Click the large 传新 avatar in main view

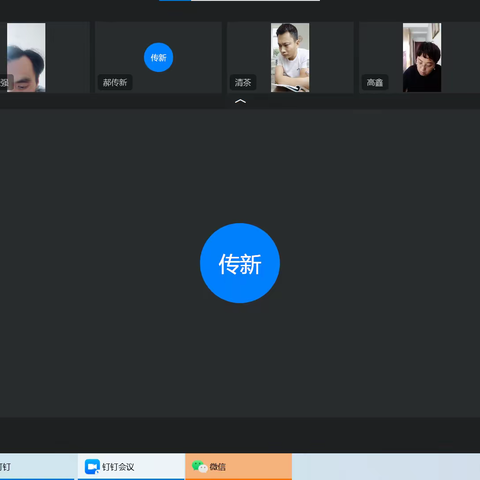(240, 263)
